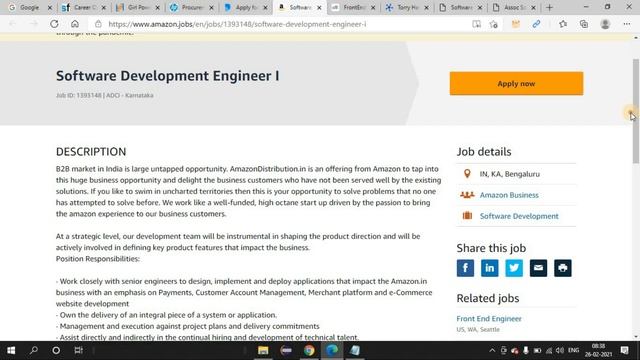
Task: Show hidden system tray icons
Action: coord(492,350)
